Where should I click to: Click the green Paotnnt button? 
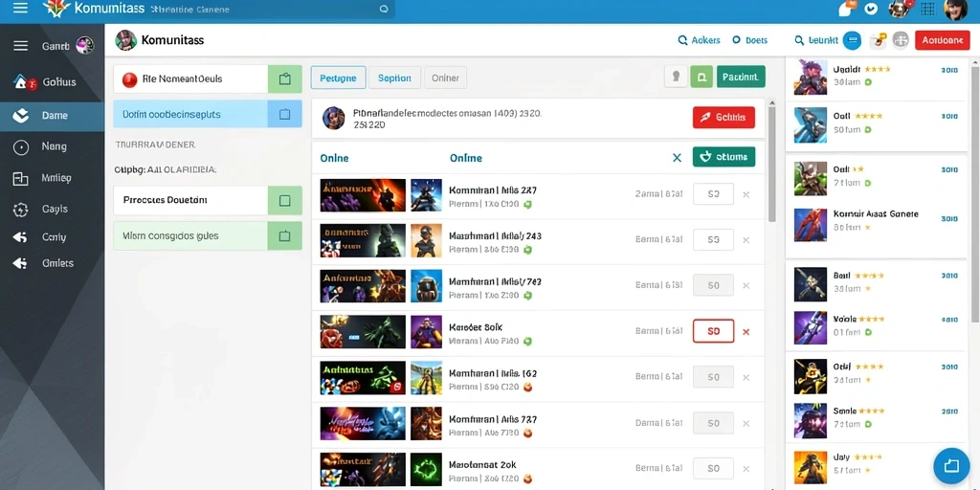pos(741,77)
